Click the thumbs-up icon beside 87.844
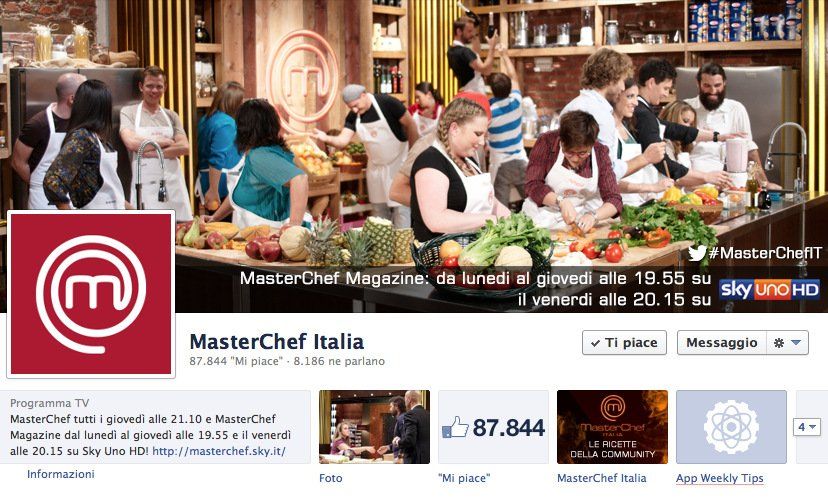 click(x=455, y=427)
